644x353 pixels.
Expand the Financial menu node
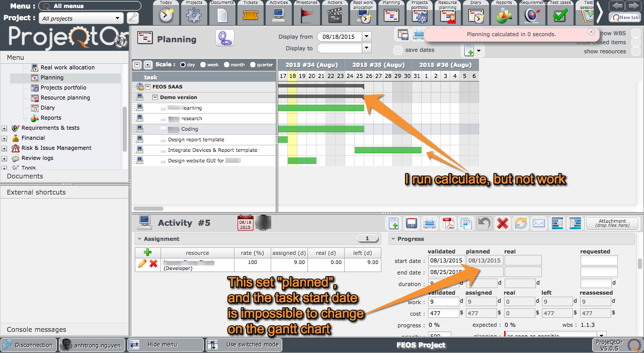click(x=5, y=138)
